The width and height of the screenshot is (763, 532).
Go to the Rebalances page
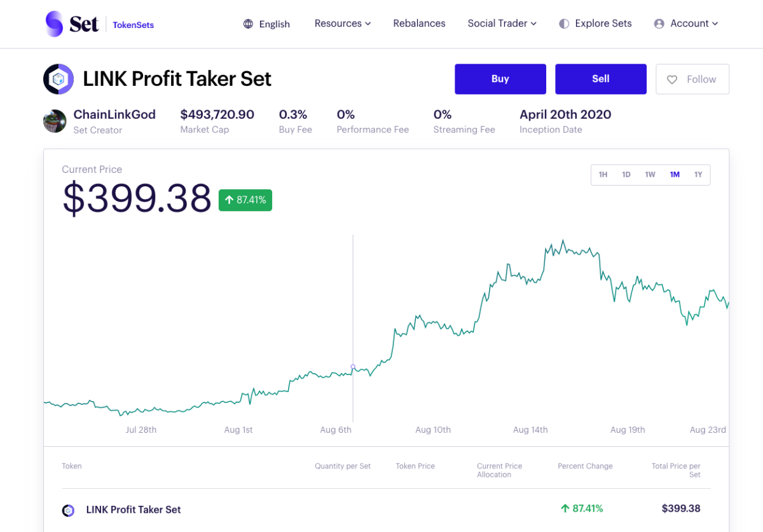pos(419,24)
